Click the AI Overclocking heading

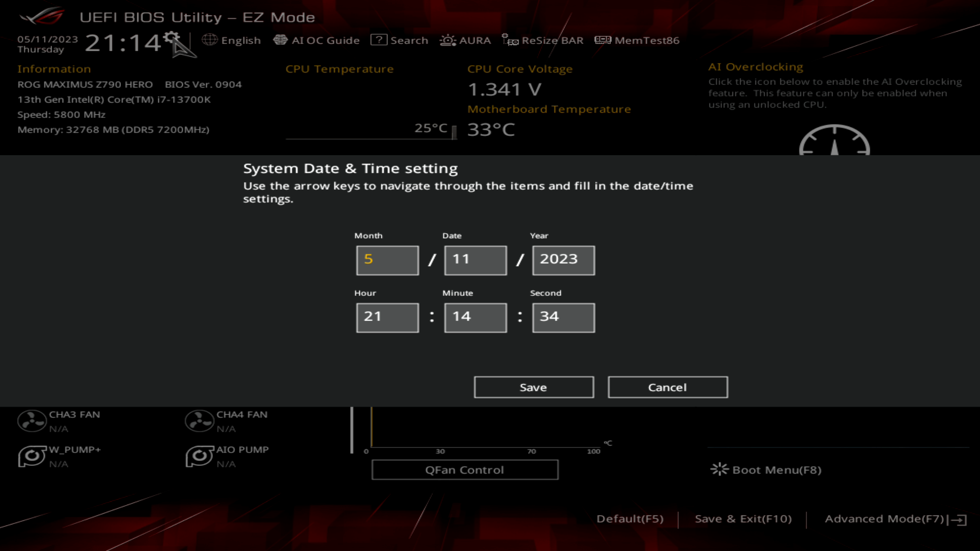pyautogui.click(x=755, y=67)
